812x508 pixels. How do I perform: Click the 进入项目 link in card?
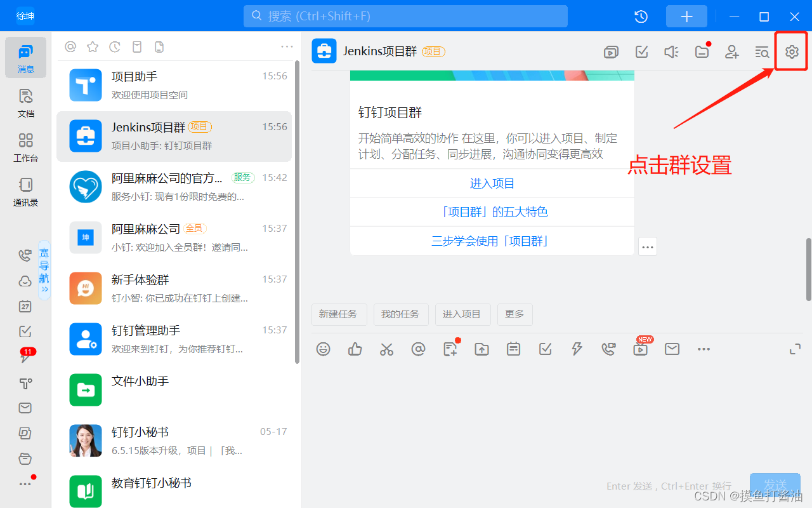click(x=492, y=184)
